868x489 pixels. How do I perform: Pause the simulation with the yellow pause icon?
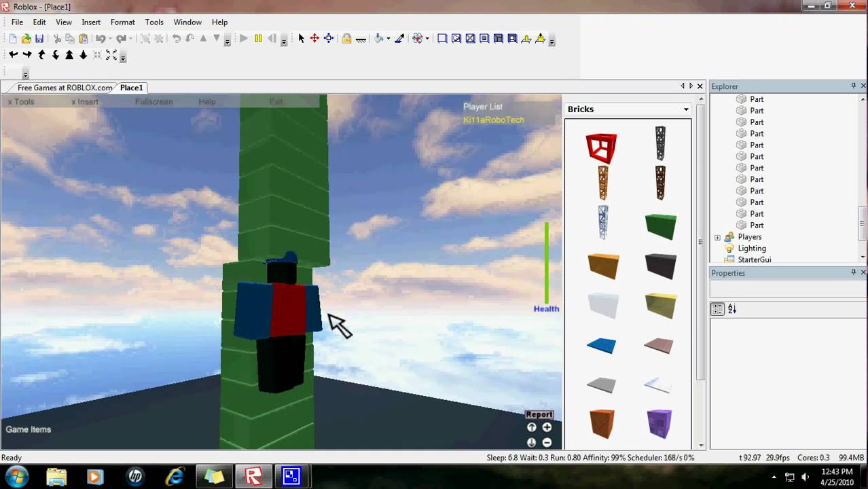pos(258,39)
